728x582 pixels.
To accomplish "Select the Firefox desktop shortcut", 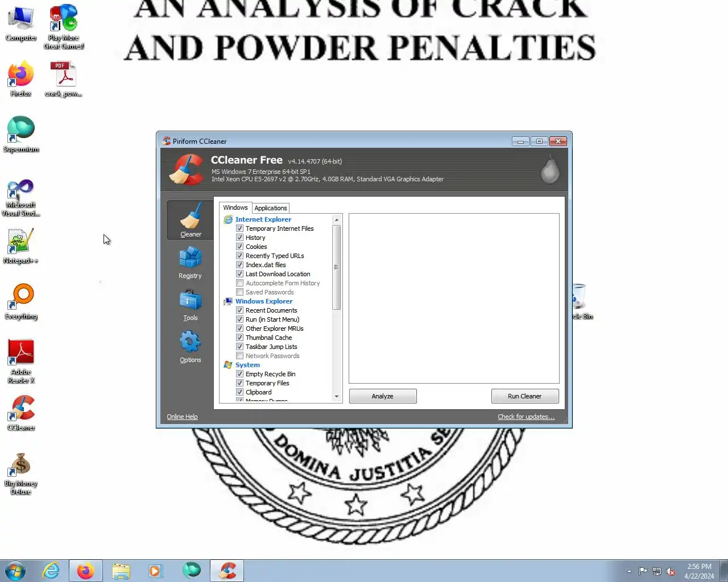I will click(x=21, y=80).
